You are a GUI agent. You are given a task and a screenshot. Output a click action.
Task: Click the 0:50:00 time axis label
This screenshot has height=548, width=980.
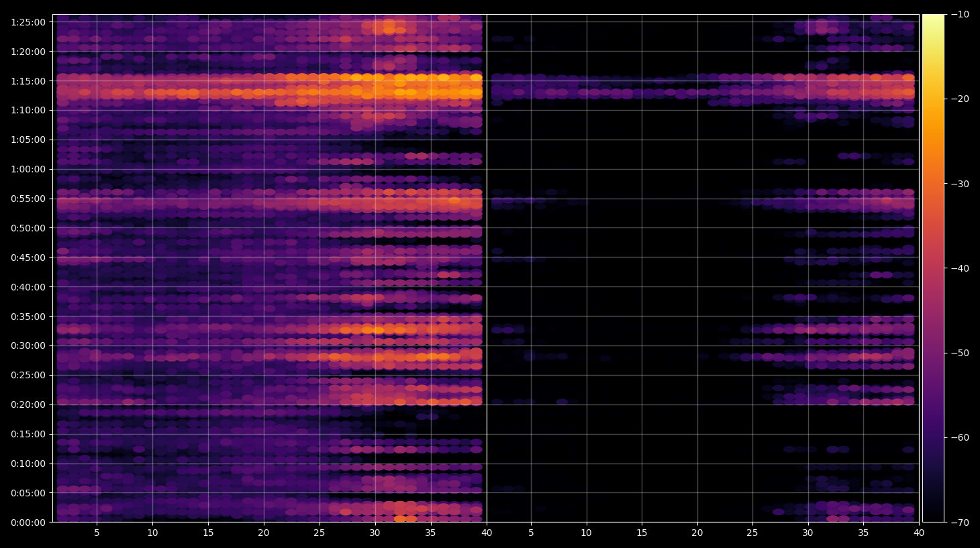click(28, 229)
